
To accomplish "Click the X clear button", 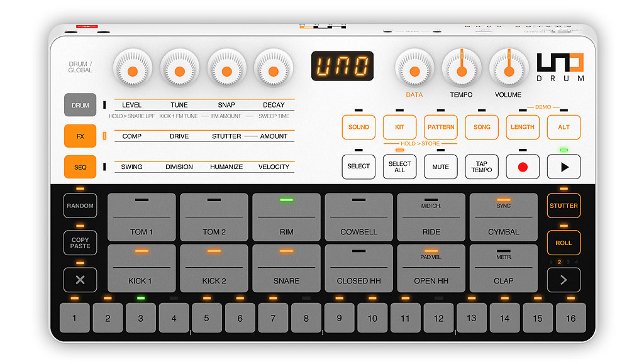I will click(x=80, y=280).
